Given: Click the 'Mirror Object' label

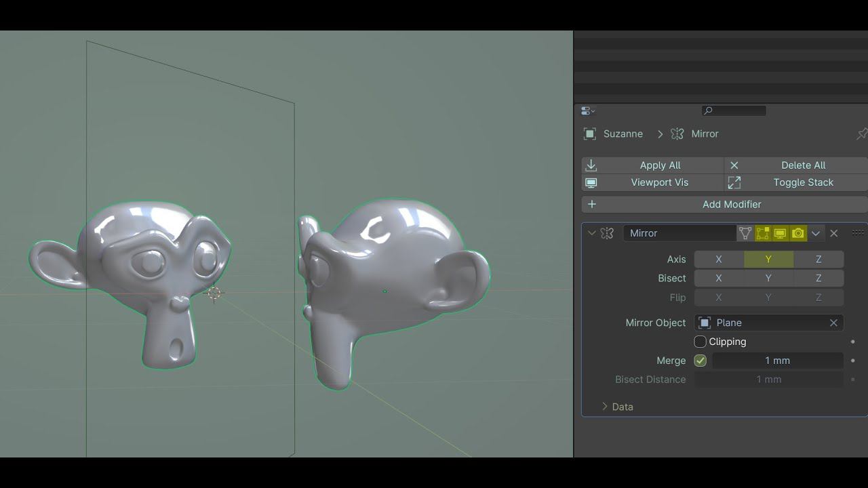Looking at the screenshot, I should (656, 323).
